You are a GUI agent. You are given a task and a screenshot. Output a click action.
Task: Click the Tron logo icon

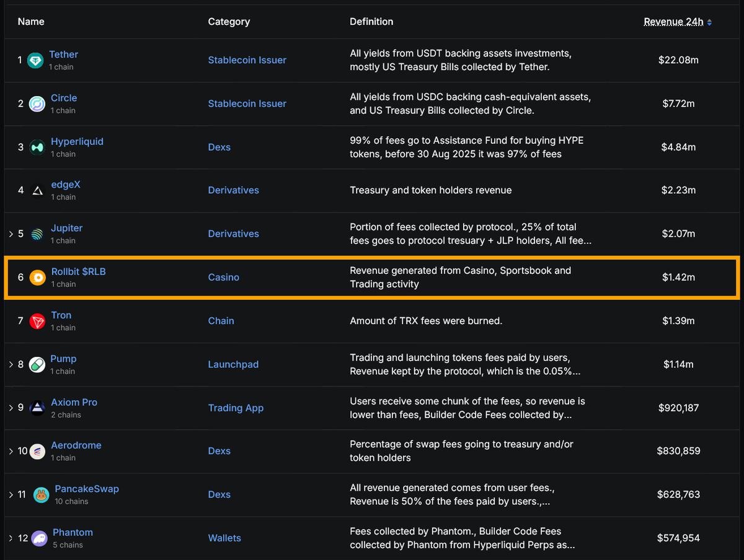pyautogui.click(x=37, y=322)
